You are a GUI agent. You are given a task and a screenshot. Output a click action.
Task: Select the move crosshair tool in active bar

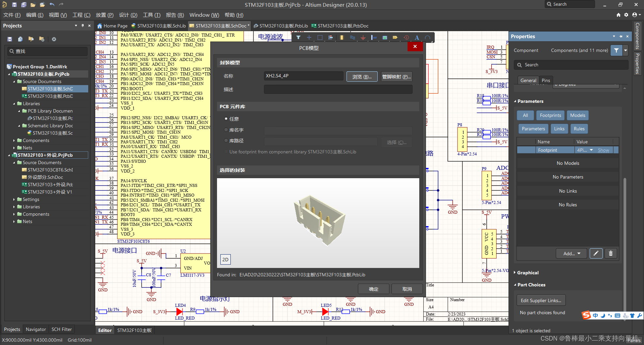click(x=309, y=38)
